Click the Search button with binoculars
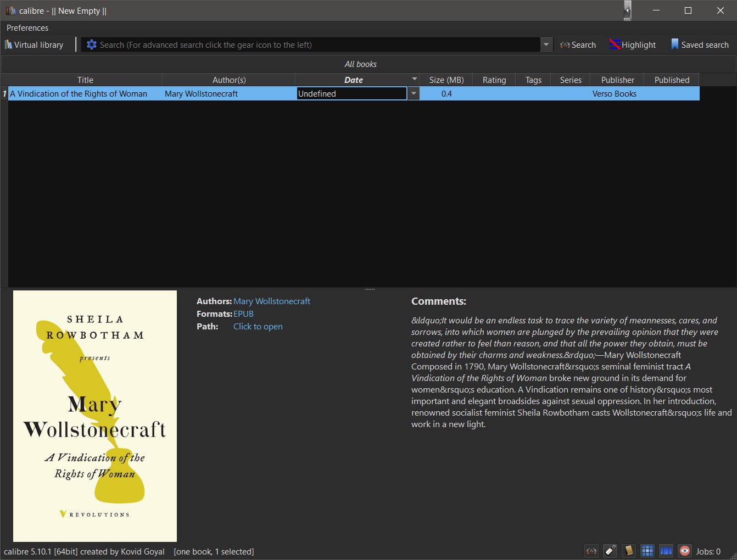Screen dimensions: 737x560 (578, 45)
